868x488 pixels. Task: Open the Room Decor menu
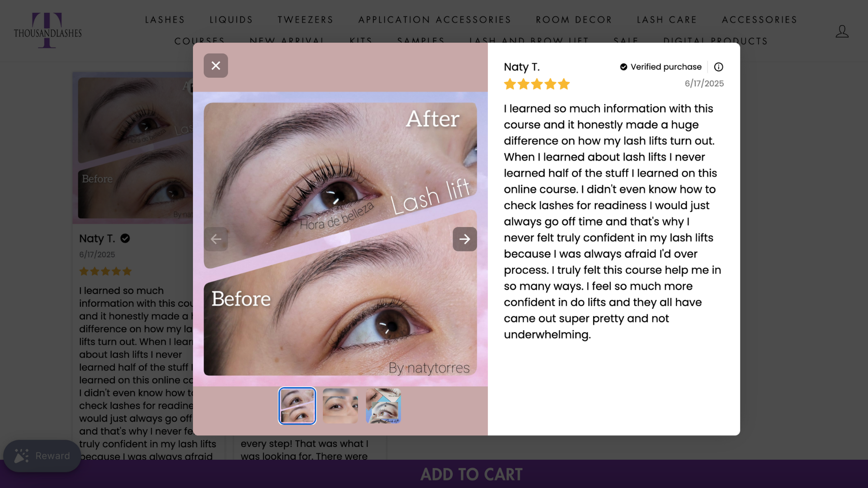pyautogui.click(x=574, y=20)
